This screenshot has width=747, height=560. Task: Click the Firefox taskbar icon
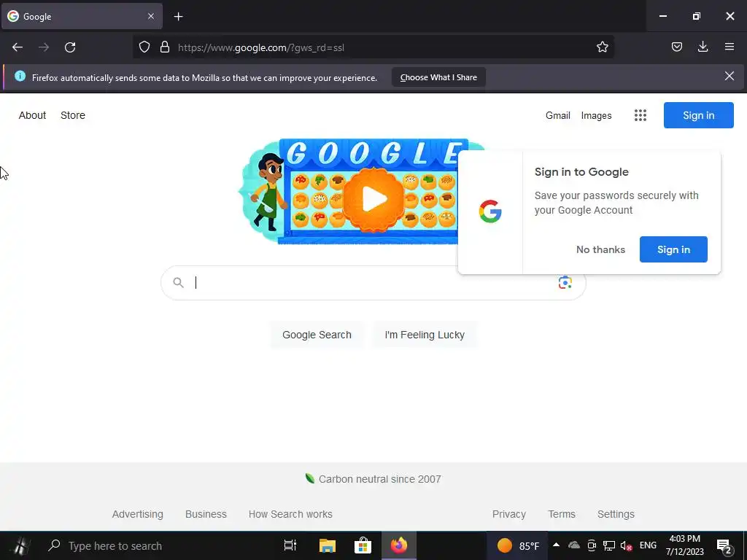(x=399, y=545)
